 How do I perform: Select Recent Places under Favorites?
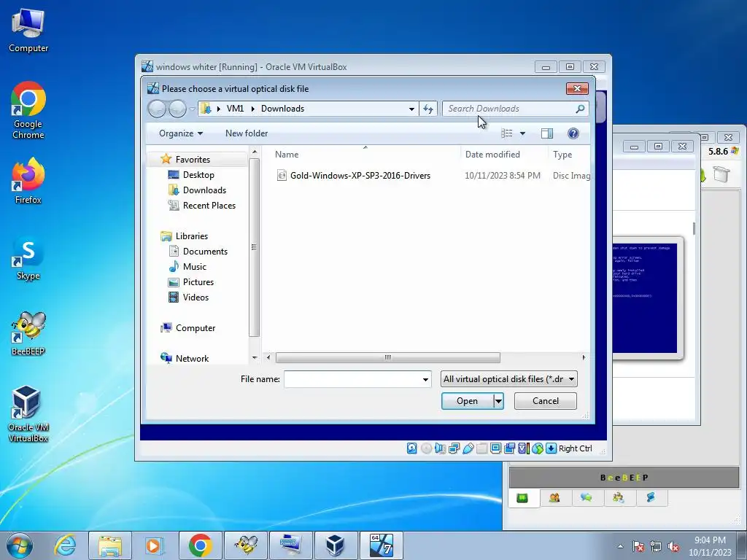pyautogui.click(x=209, y=205)
